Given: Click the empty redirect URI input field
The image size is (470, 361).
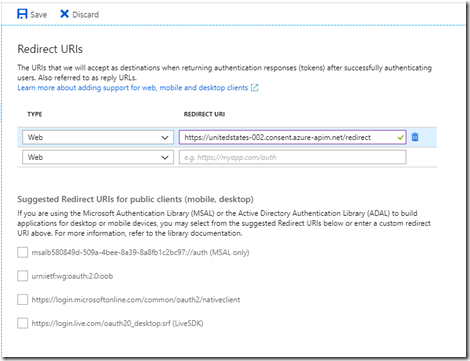Looking at the screenshot, I should pos(292,157).
